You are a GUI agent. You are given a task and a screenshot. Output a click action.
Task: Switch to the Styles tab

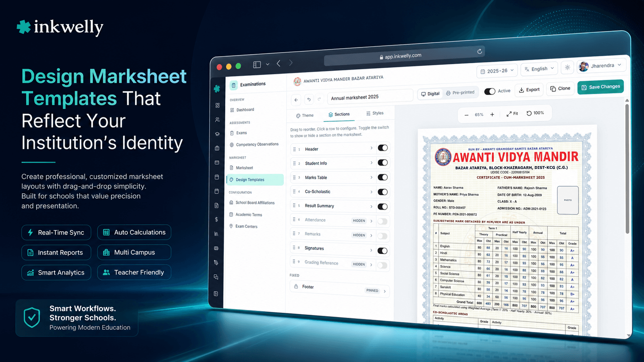375,113
